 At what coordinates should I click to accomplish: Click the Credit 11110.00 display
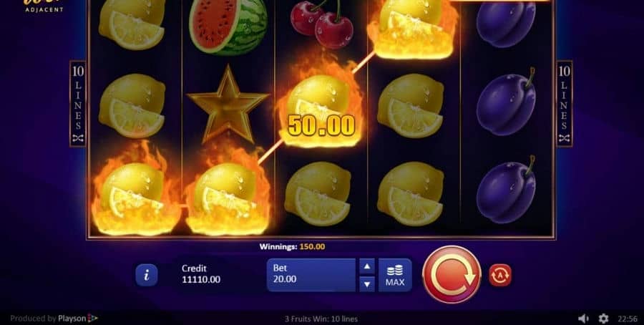201,274
